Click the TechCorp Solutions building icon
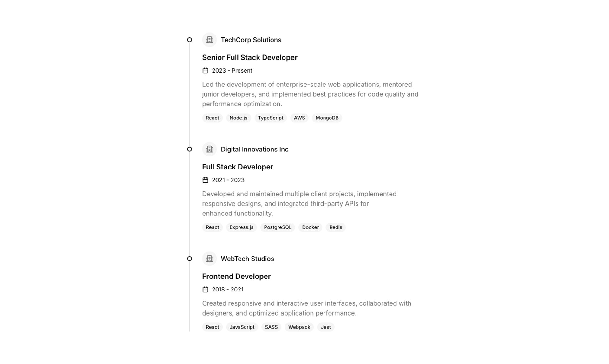The image size is (609, 364). [x=209, y=40]
